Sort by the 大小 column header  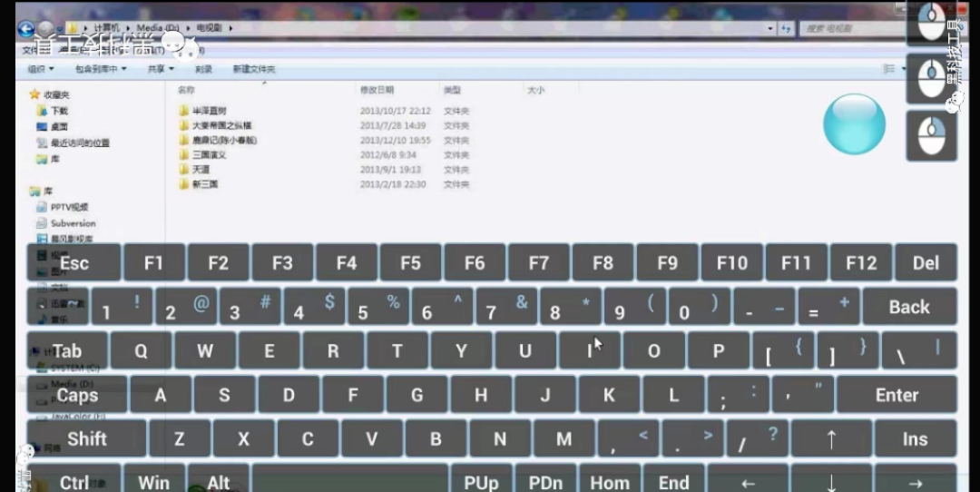point(535,90)
